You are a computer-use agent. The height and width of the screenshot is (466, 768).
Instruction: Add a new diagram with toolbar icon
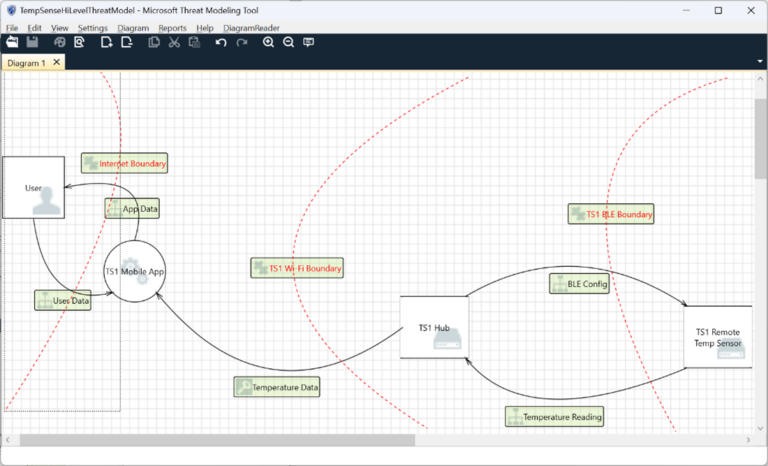tap(106, 42)
